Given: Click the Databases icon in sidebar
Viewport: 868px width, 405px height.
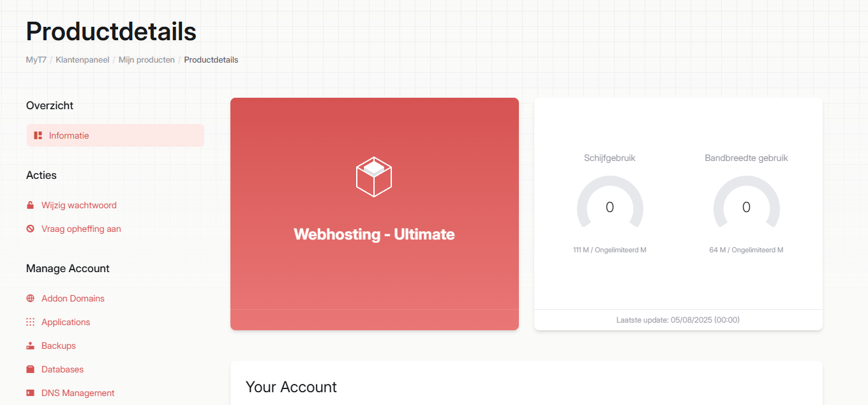Looking at the screenshot, I should click(30, 369).
